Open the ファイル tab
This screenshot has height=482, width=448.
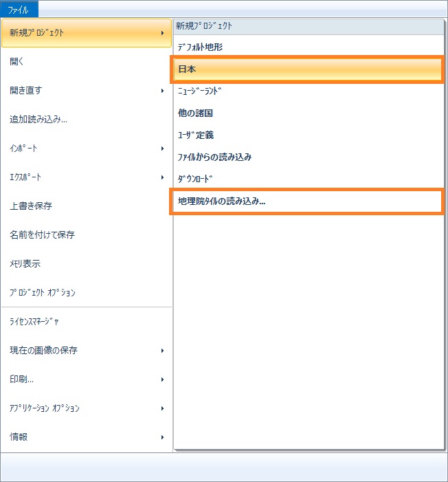pos(19,9)
